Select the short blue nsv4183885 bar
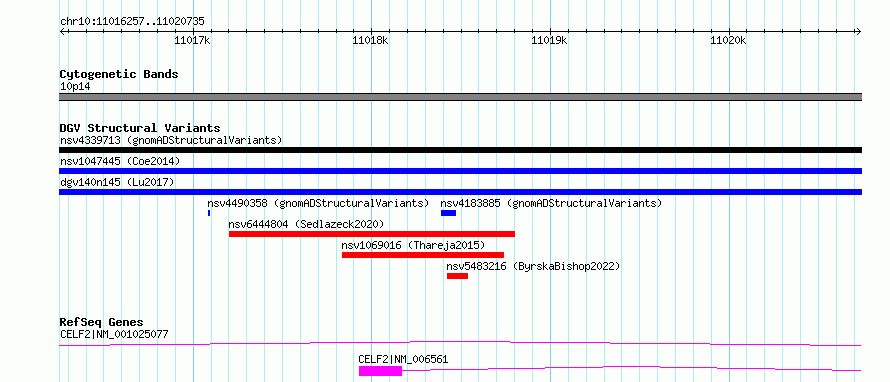 [448, 213]
